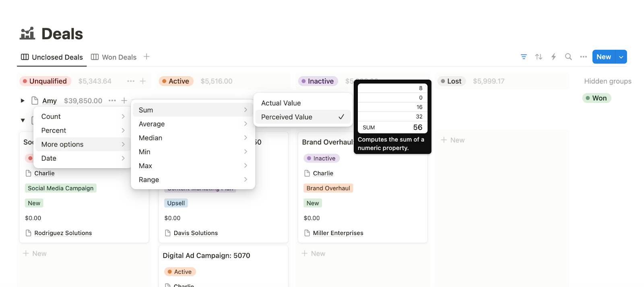Viewport: 644px width, 287px height.
Task: Click the Inactive group status tag
Action: [x=318, y=81]
